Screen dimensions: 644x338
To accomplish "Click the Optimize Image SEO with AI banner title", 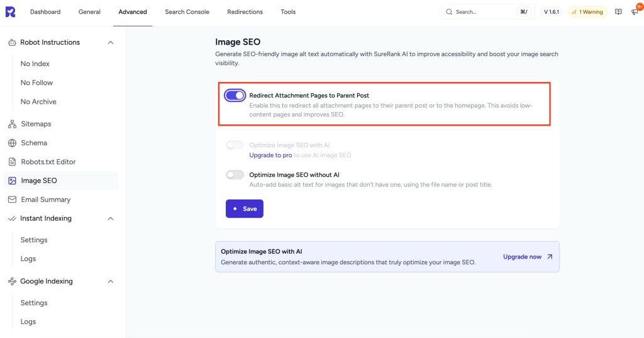I will point(261,251).
